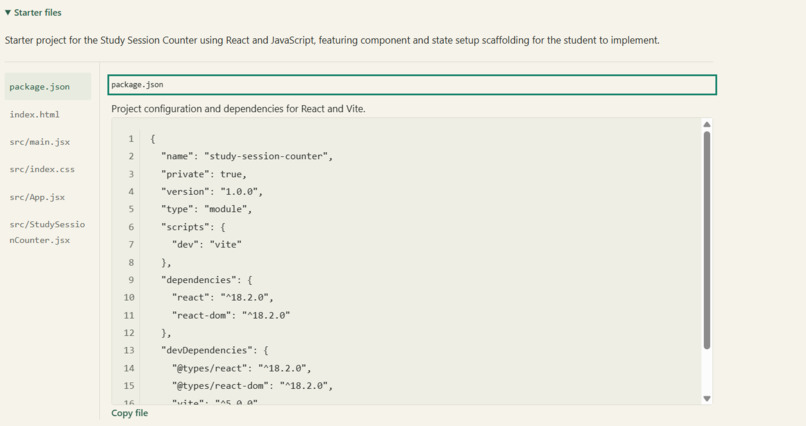Click the code area vertical scrollbar thumb
Screen dimensions: 806x426
tap(707, 240)
